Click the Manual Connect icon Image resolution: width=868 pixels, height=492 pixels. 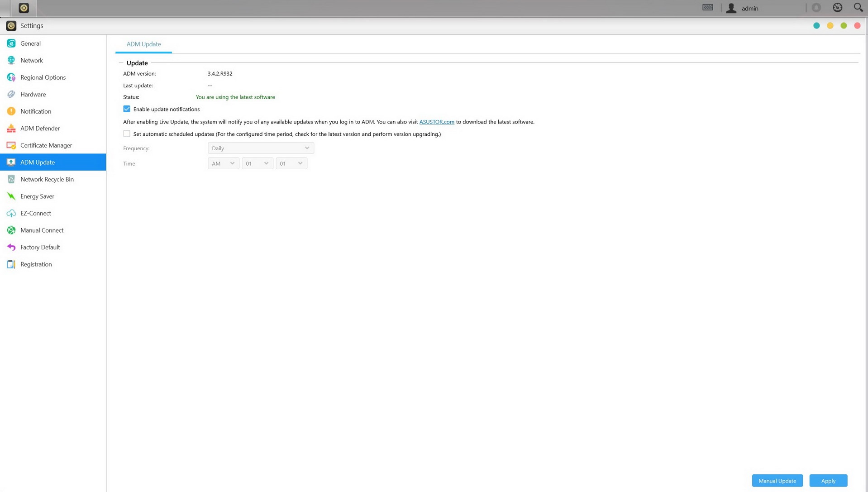point(11,230)
